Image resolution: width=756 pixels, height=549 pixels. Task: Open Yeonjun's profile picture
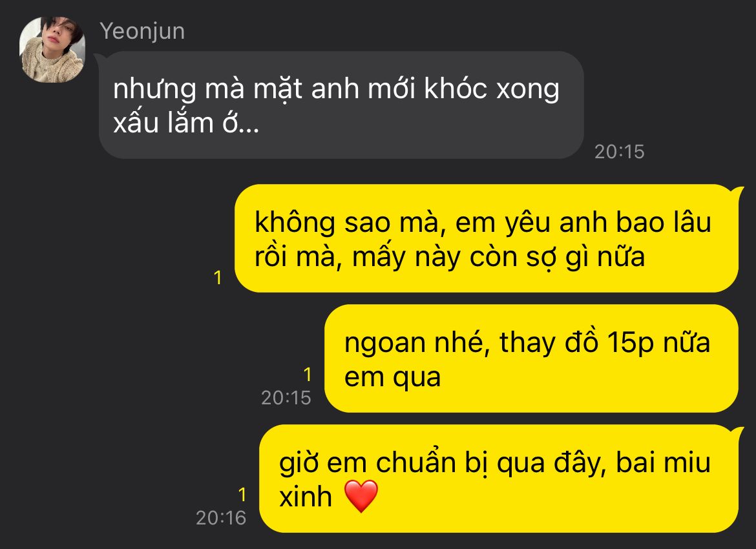pyautogui.click(x=52, y=50)
